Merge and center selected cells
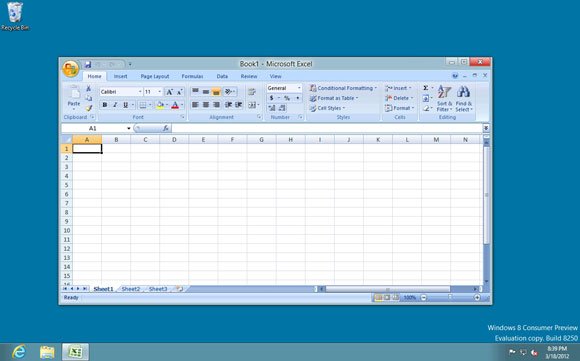 pos(252,105)
